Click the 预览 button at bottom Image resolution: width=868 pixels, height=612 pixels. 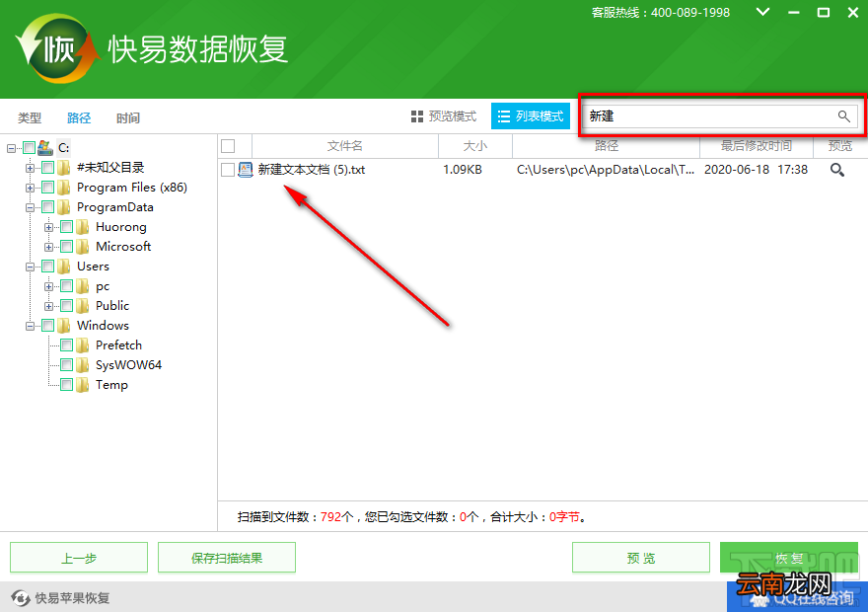click(640, 558)
